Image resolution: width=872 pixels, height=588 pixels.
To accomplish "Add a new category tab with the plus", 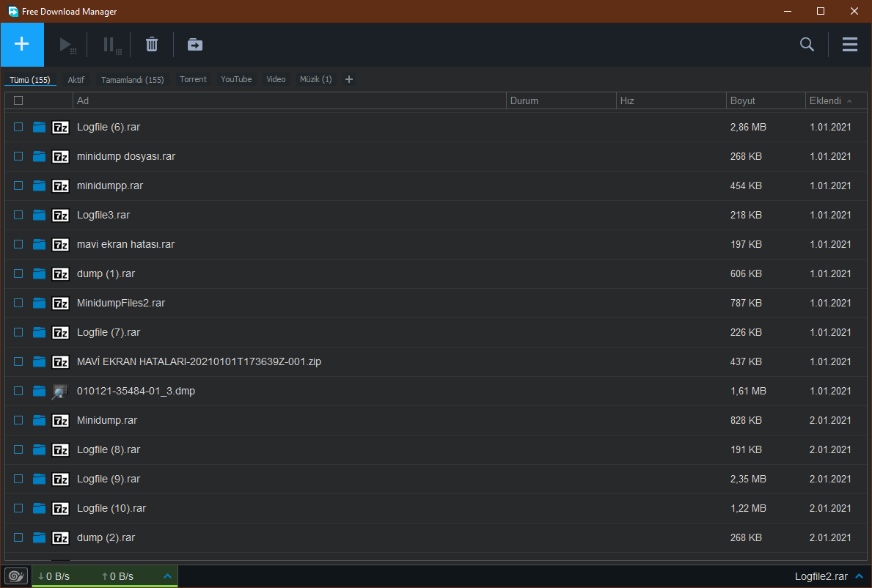I will (x=348, y=79).
